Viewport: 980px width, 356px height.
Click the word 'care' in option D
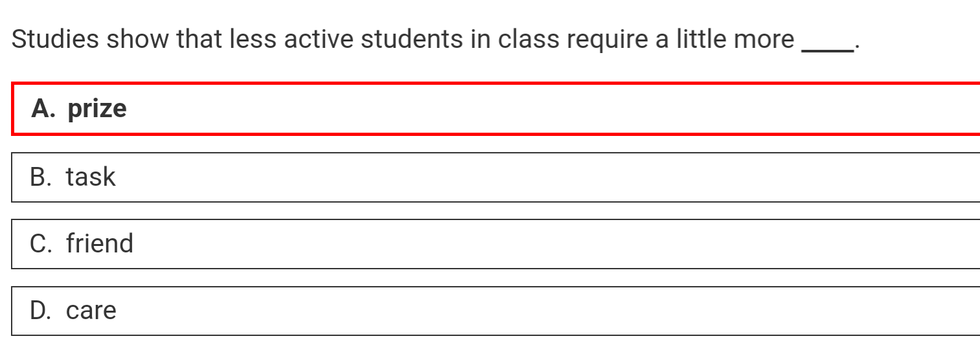[x=91, y=311]
